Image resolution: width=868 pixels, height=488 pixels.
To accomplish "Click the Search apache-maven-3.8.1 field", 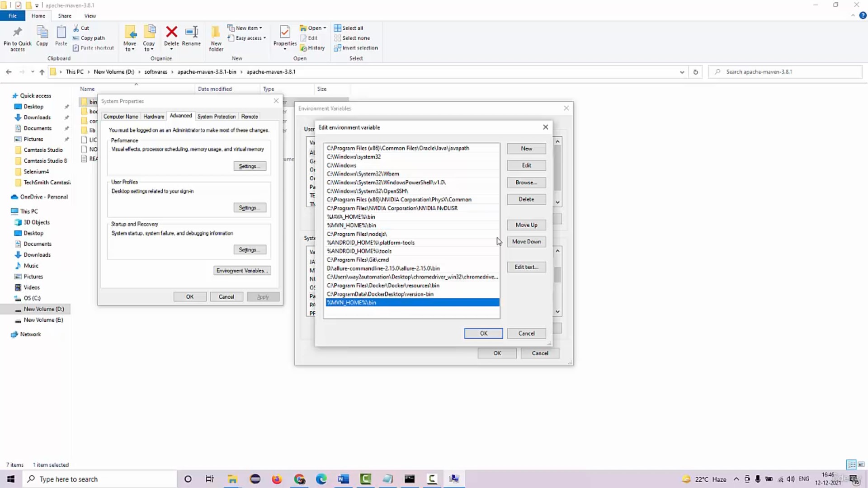I will [785, 72].
